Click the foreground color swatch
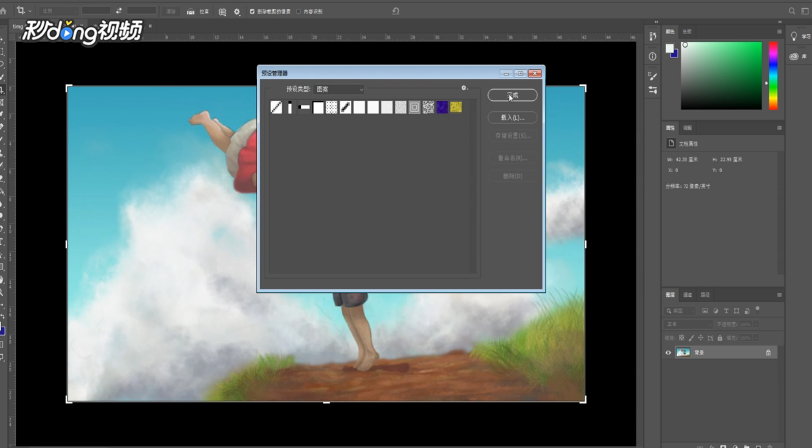The image size is (812, 448). [x=670, y=48]
